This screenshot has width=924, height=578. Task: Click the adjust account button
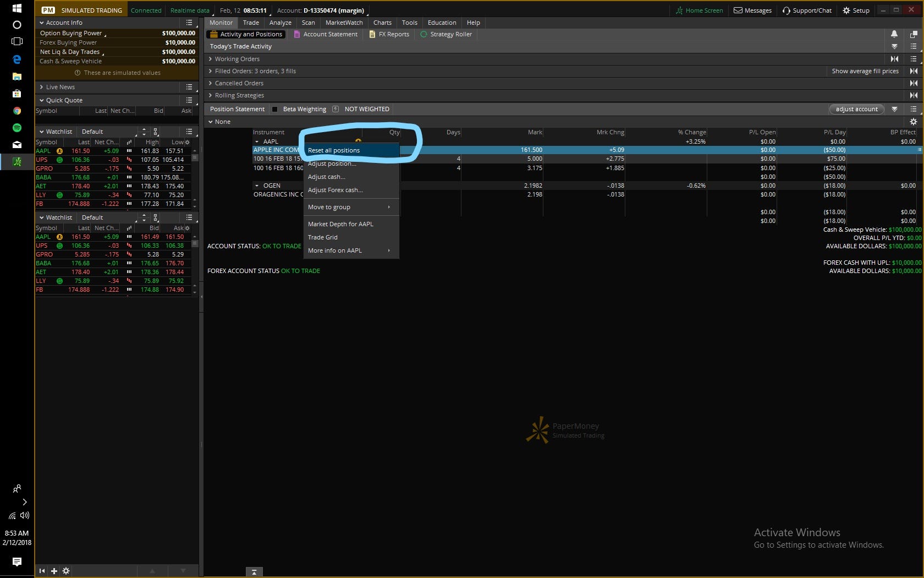(x=856, y=109)
